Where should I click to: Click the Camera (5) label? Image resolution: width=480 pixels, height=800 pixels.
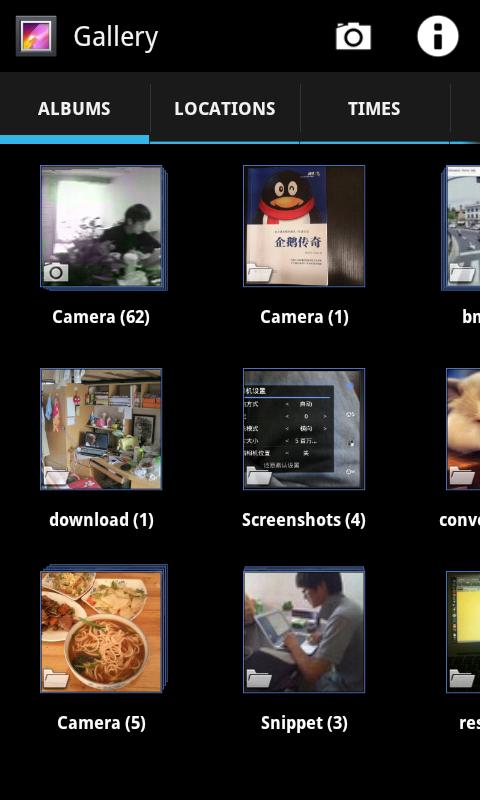point(101,723)
